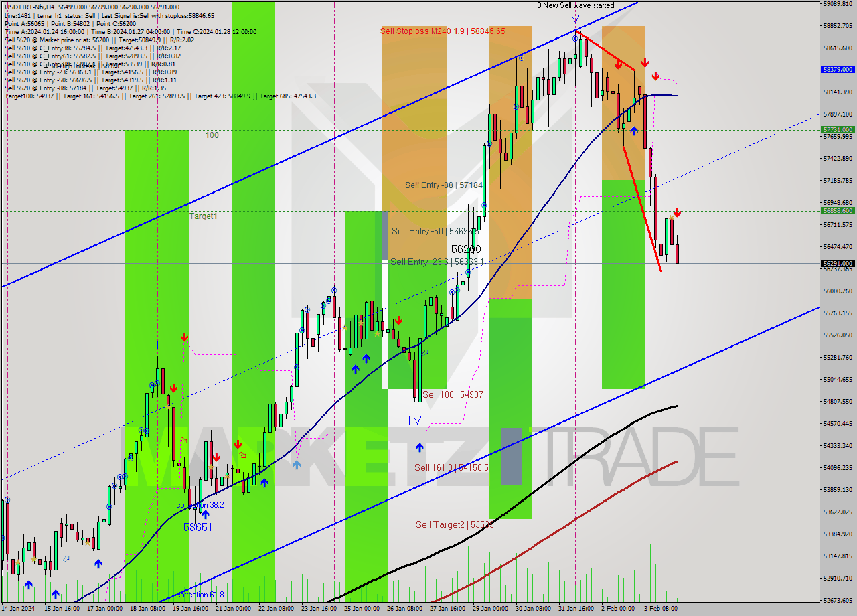Viewport: 857px width, 616px height.
Task: Click the 55763.155 price axis value
Action: click(838, 313)
